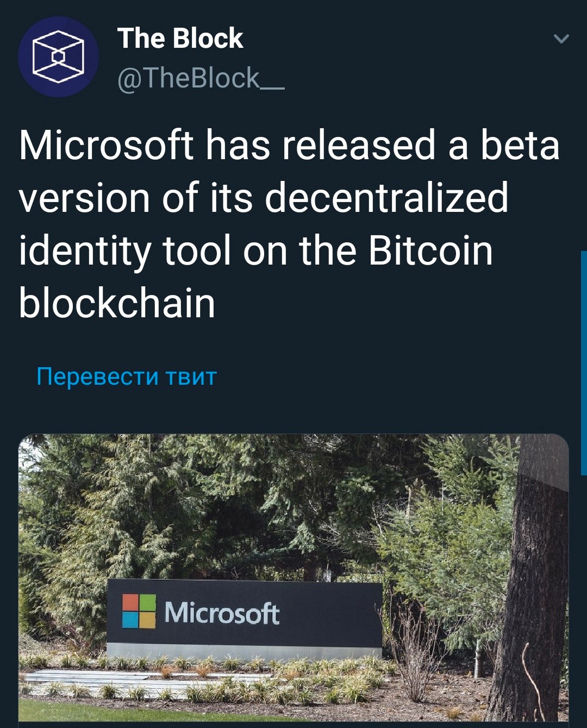Click the word decentralized in the tweet
Viewport: 587px width, 728px height.
coord(386,198)
